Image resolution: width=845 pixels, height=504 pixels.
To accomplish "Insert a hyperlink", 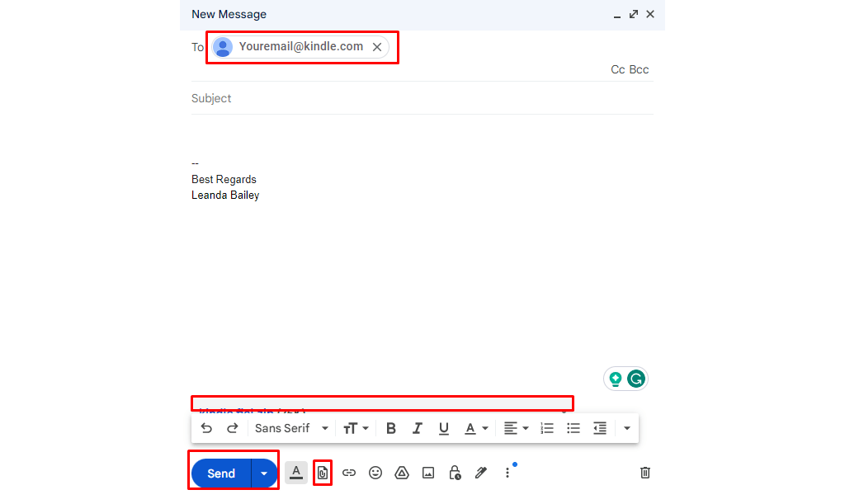I will click(349, 472).
